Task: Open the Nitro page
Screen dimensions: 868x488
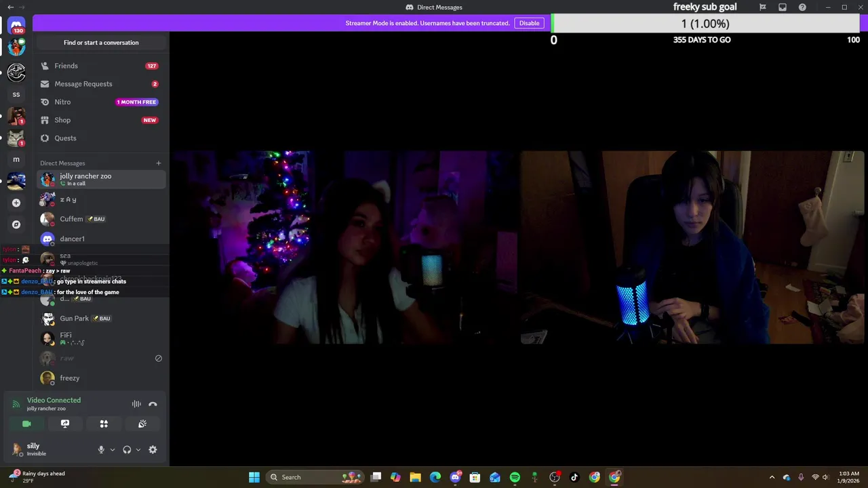Action: pos(101,102)
